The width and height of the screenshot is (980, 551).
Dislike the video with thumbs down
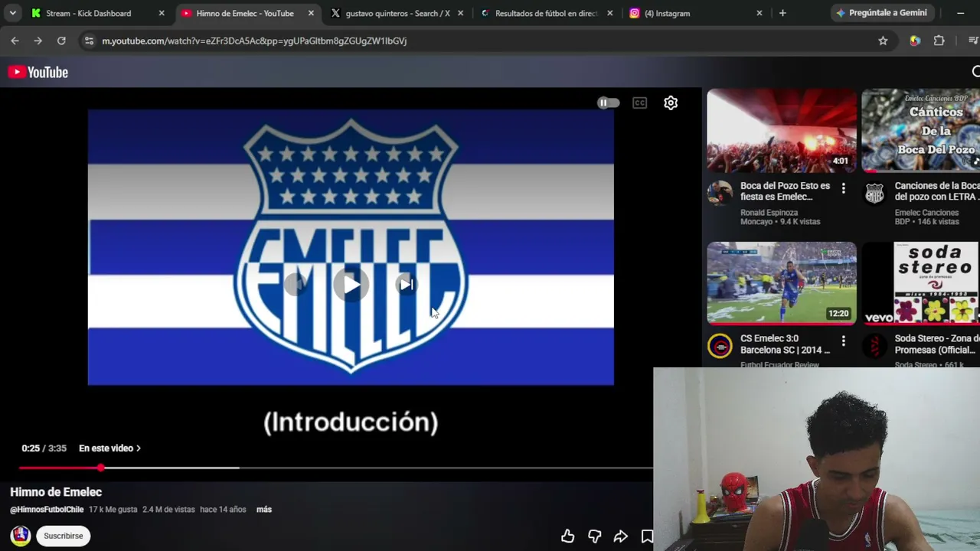click(x=594, y=536)
